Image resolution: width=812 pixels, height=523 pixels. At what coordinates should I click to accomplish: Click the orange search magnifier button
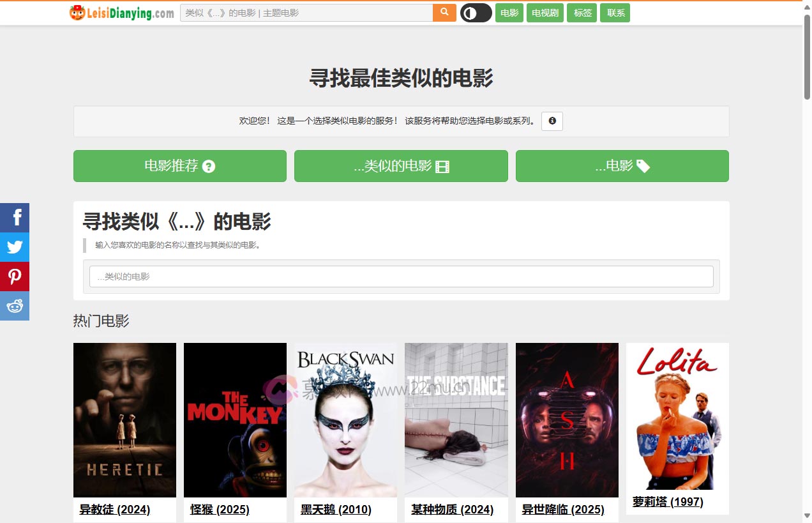coord(444,13)
